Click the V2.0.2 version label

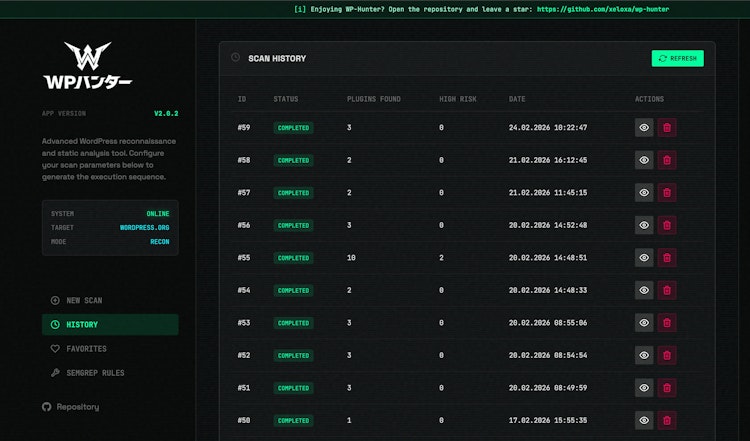click(x=166, y=113)
